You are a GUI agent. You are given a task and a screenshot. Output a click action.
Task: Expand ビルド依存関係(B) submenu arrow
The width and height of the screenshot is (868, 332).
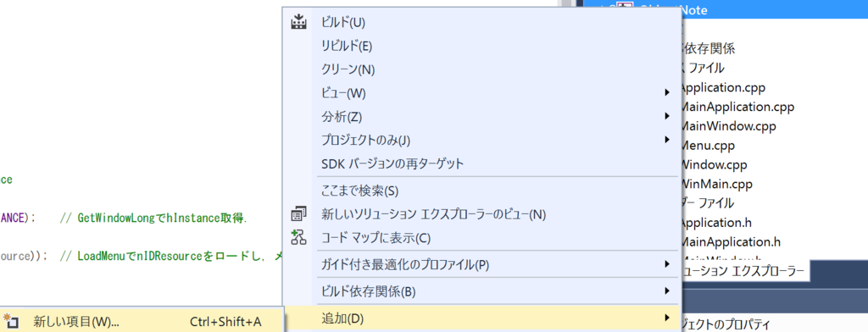pyautogui.click(x=668, y=290)
